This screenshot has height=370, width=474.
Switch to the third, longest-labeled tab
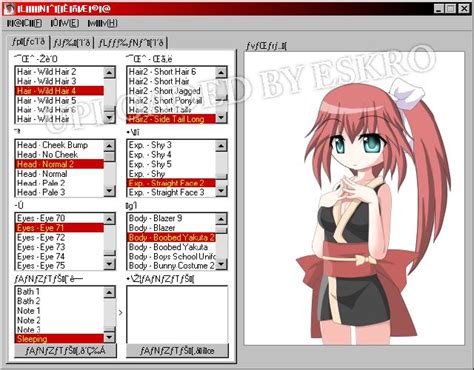[x=131, y=43]
